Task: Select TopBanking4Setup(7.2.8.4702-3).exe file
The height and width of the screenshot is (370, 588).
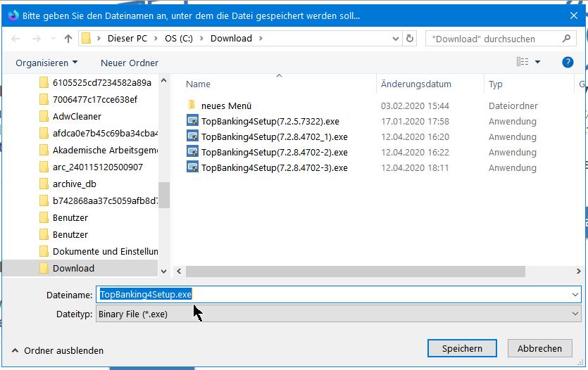Action: click(274, 167)
